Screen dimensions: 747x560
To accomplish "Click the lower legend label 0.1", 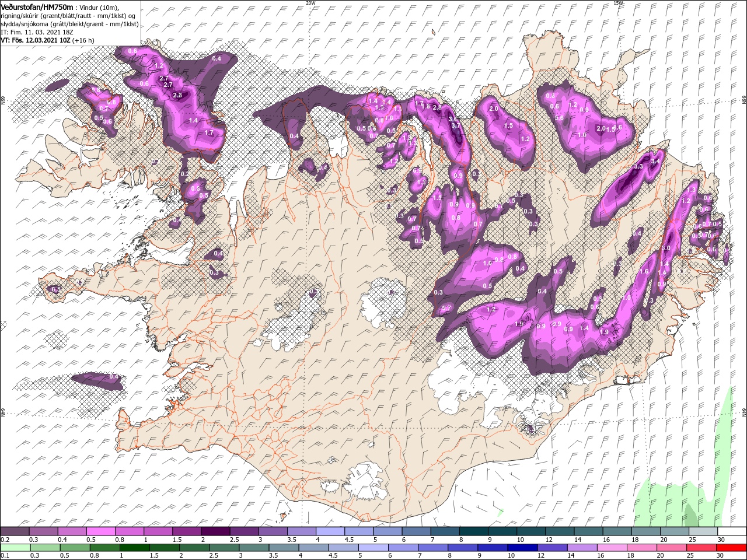I will pos(5,556).
